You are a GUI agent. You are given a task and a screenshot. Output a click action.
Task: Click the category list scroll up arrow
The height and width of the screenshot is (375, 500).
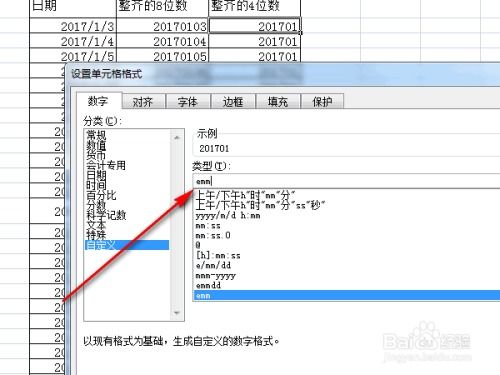pos(177,137)
